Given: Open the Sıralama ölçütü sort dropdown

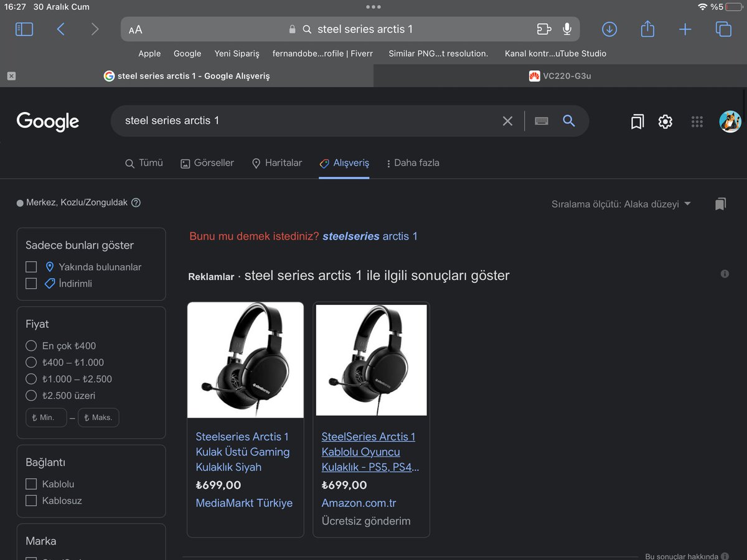Looking at the screenshot, I should [x=621, y=204].
